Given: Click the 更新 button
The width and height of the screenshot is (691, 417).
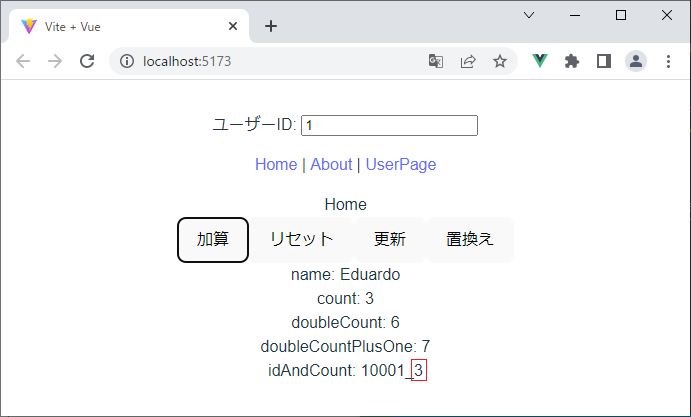Looking at the screenshot, I should point(390,240).
